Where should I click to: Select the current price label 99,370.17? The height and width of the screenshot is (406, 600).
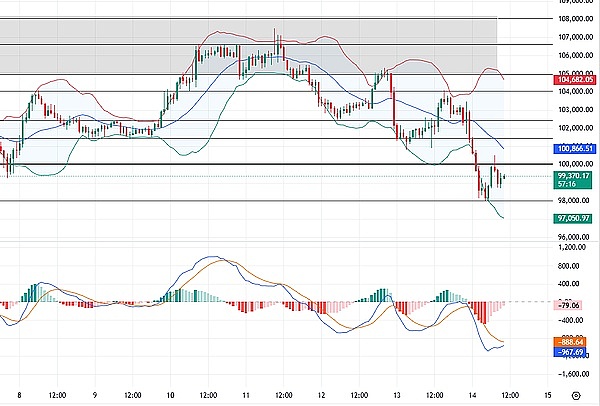pyautogui.click(x=574, y=175)
